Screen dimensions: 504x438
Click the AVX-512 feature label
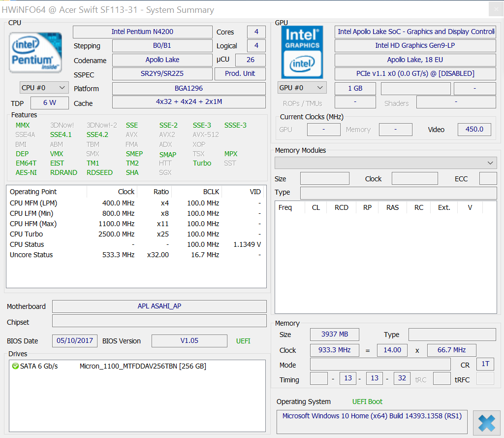point(206,135)
